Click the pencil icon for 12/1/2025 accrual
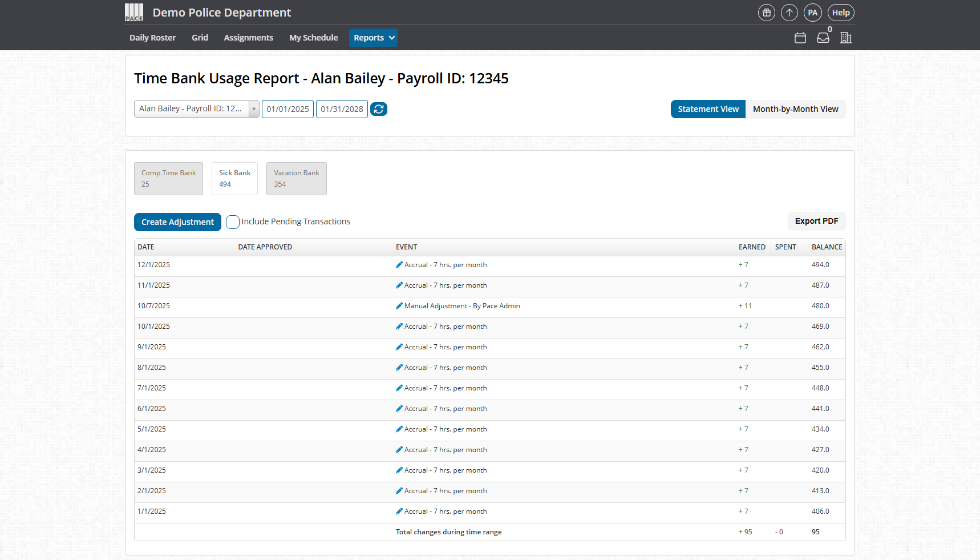The width and height of the screenshot is (980, 560). pyautogui.click(x=399, y=265)
